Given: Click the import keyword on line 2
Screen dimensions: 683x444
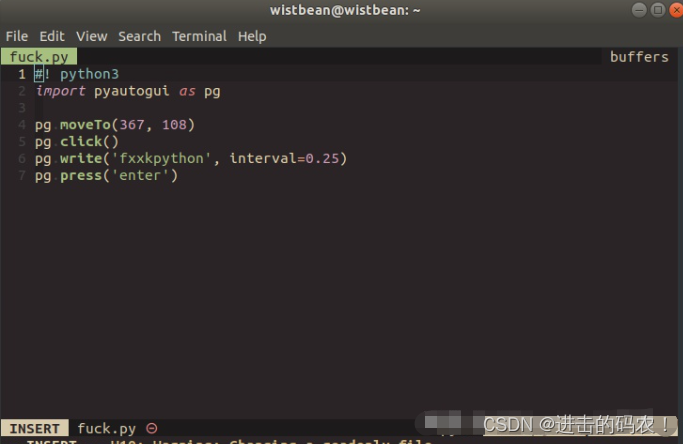Looking at the screenshot, I should coord(60,91).
